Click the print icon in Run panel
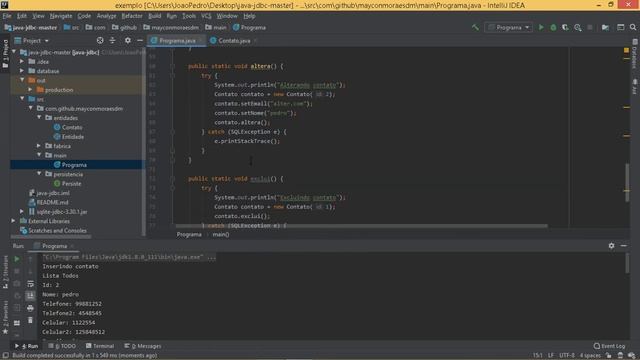Screen dimensions: 640x360 30,308
